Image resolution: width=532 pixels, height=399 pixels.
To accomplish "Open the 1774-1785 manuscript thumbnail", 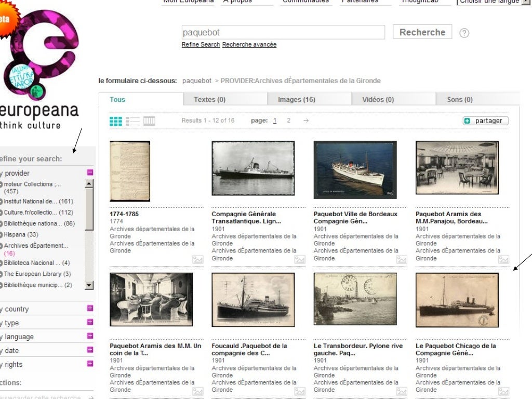I will pos(130,171).
